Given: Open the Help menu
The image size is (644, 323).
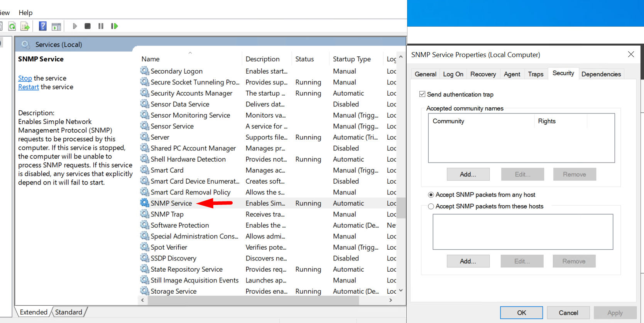Looking at the screenshot, I should click(x=25, y=13).
